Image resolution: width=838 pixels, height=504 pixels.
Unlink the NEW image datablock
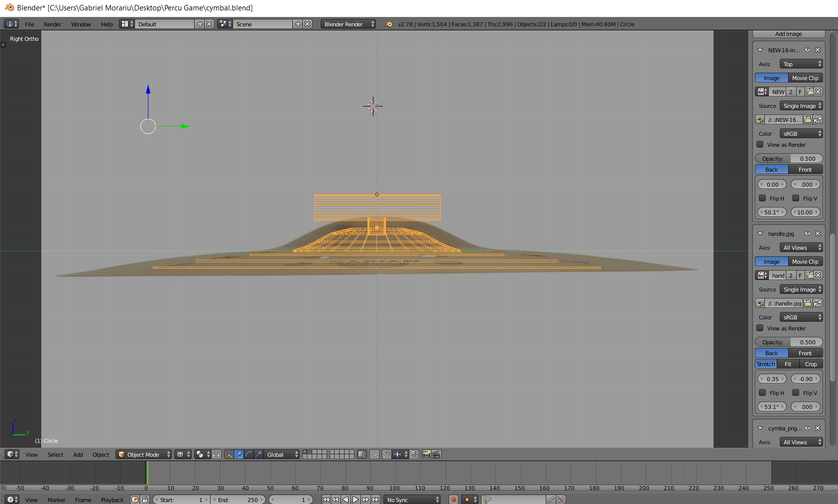point(818,92)
